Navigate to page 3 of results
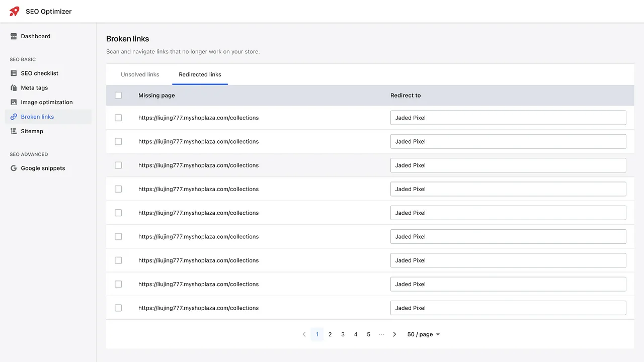The width and height of the screenshot is (644, 362). pos(343,334)
